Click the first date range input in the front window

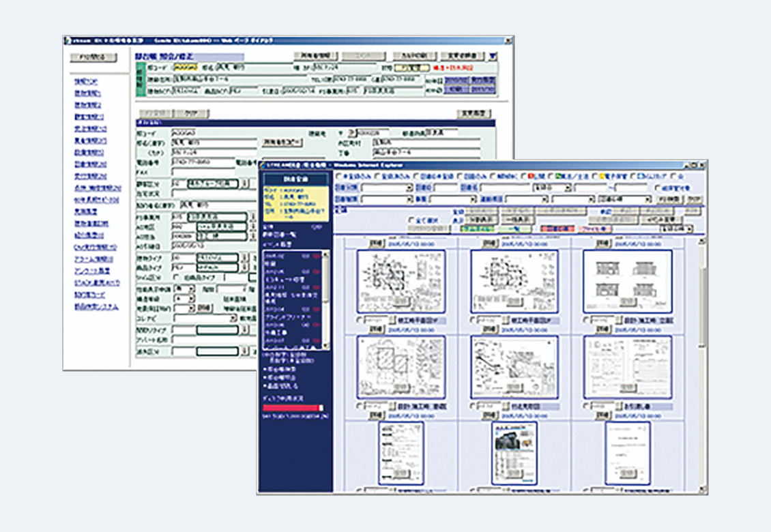coord(592,188)
